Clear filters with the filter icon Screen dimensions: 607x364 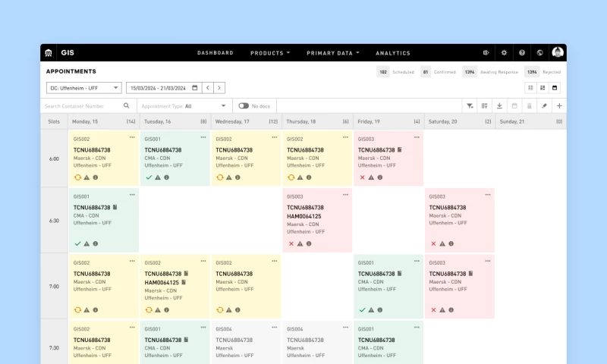(x=470, y=106)
